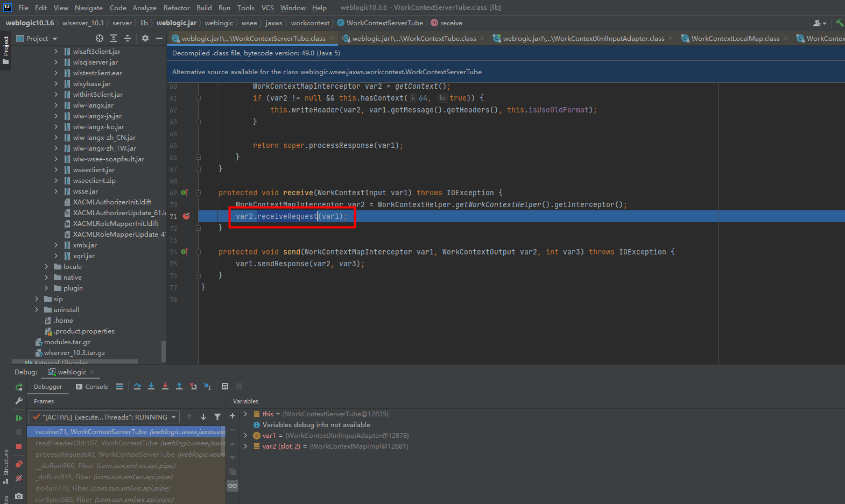
Task: Close the WorkContextServerTube.class tab
Action: pos(332,38)
